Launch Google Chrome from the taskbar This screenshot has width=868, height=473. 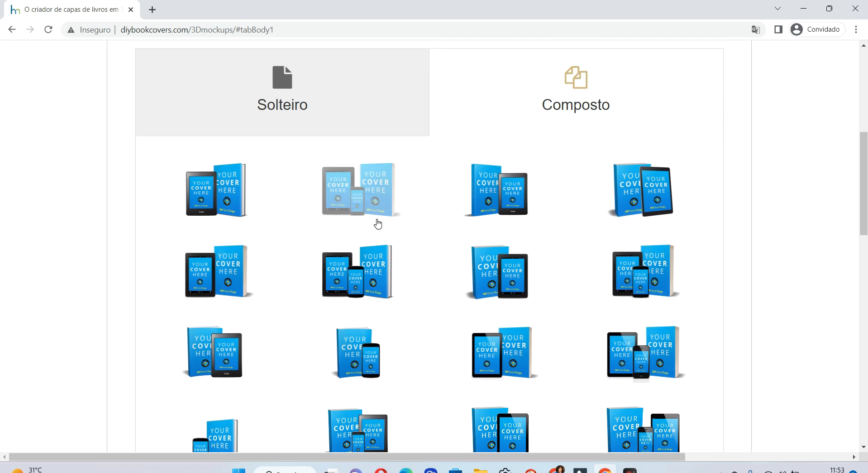point(605,470)
